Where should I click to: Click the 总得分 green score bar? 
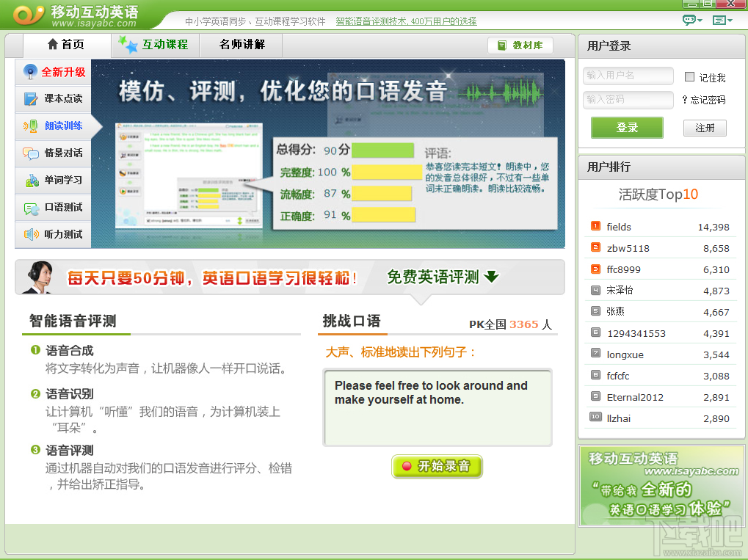coord(382,150)
